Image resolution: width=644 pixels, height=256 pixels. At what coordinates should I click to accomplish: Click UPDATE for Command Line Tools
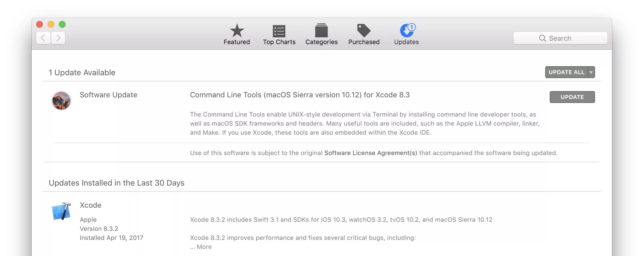point(572,97)
